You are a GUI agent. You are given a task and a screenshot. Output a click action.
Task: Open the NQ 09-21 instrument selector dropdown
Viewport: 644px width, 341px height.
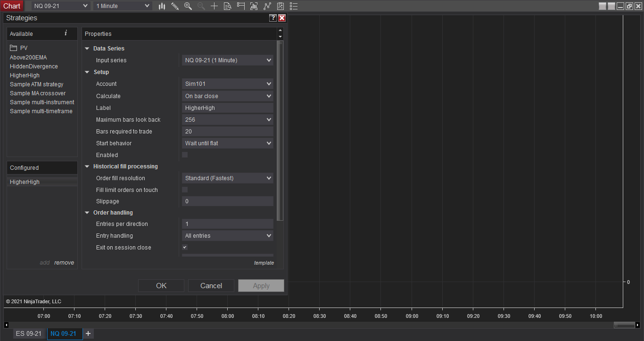pos(61,6)
